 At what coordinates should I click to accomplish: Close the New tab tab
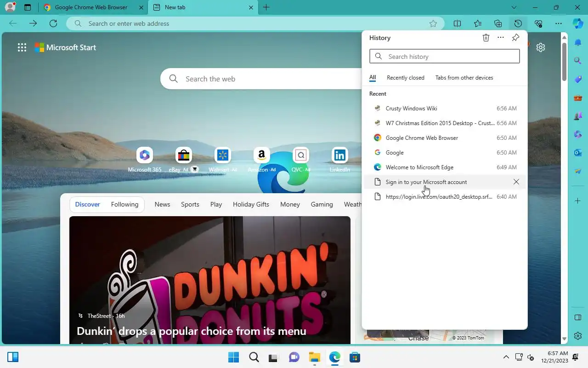point(251,7)
